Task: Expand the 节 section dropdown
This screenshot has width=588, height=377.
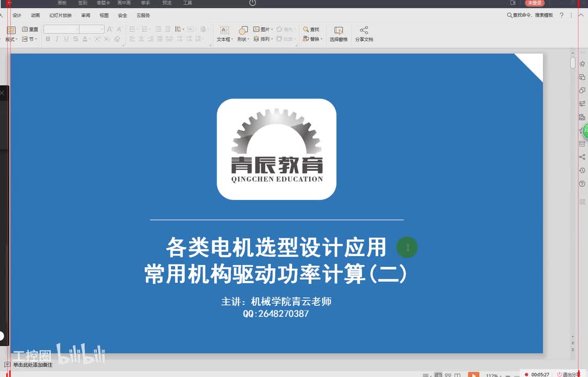Action: tap(29, 39)
